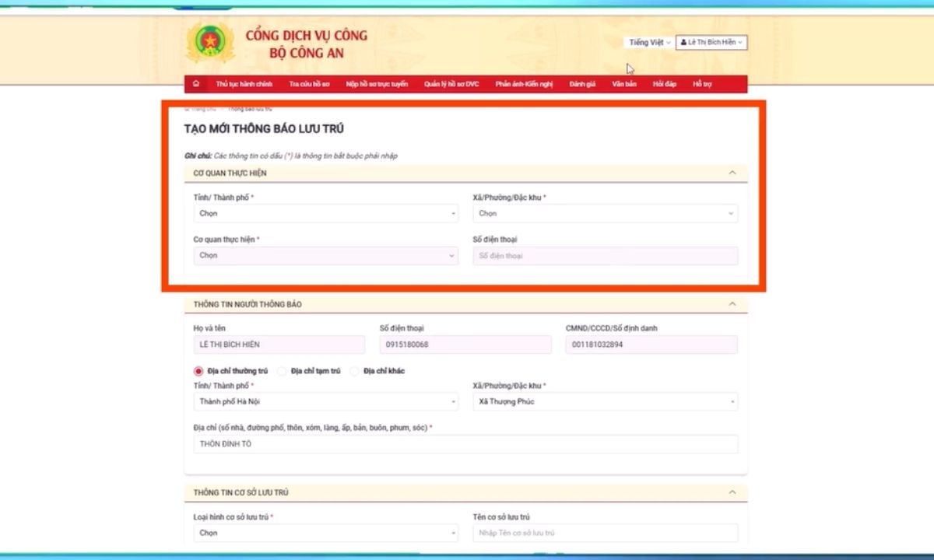Image resolution: width=934 pixels, height=560 pixels.
Task: Collapse the Cơ quan thực hiện section chevron
Action: (732, 173)
